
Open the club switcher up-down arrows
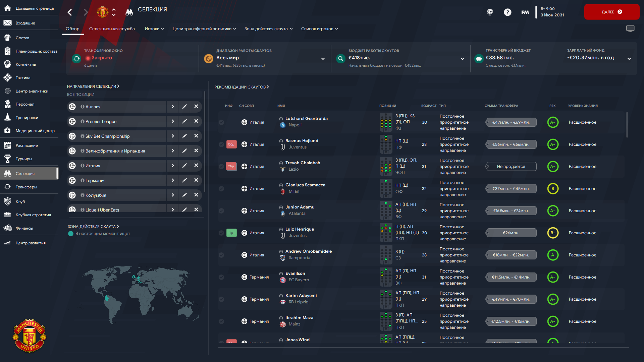click(114, 12)
